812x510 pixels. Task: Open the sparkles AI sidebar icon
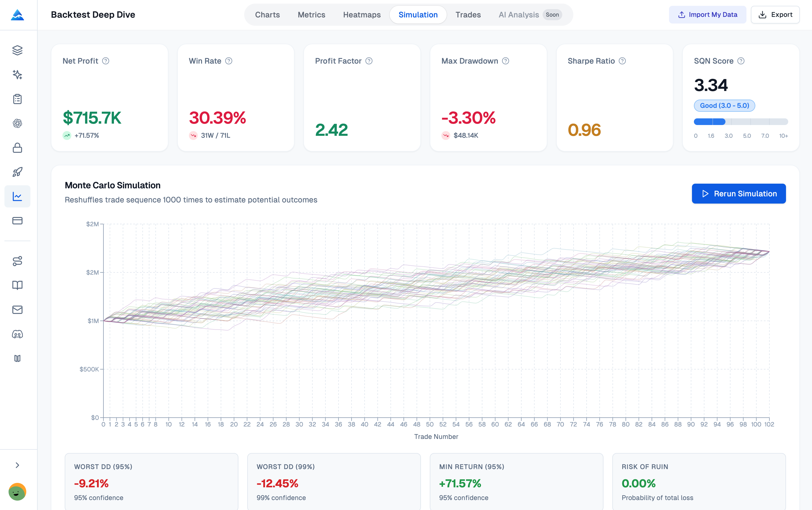tap(17, 75)
